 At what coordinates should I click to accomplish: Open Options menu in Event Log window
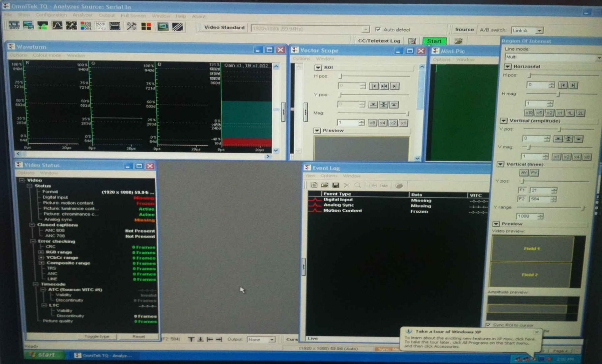coord(329,176)
